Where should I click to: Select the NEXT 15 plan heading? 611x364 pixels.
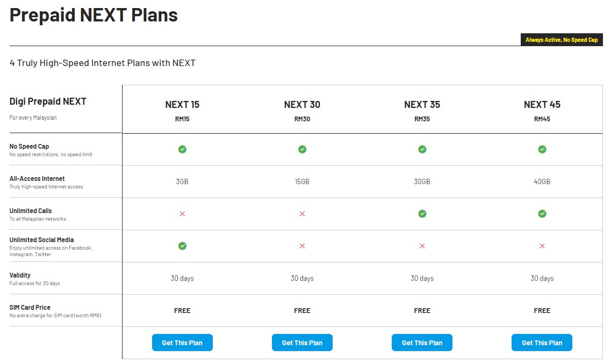[x=182, y=105]
